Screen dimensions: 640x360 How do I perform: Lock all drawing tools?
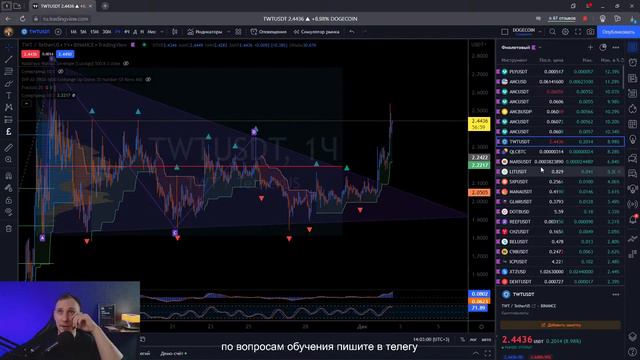point(9,200)
